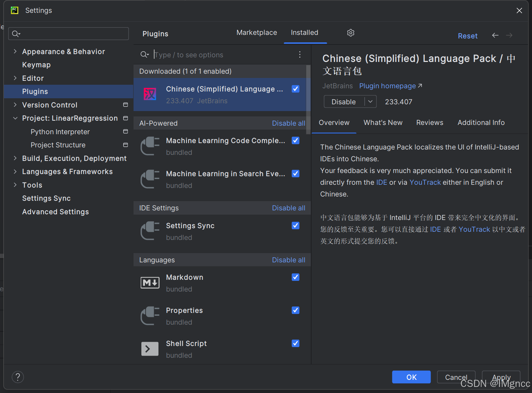
Task: Open the Additional Info tab
Action: coord(481,122)
